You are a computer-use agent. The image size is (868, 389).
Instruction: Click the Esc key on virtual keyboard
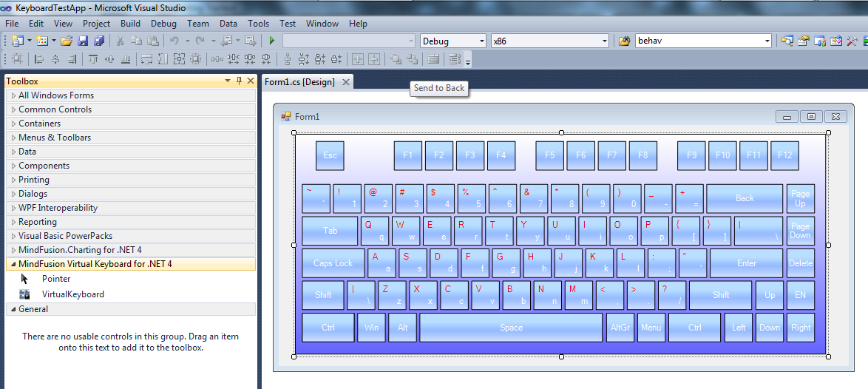tap(330, 155)
